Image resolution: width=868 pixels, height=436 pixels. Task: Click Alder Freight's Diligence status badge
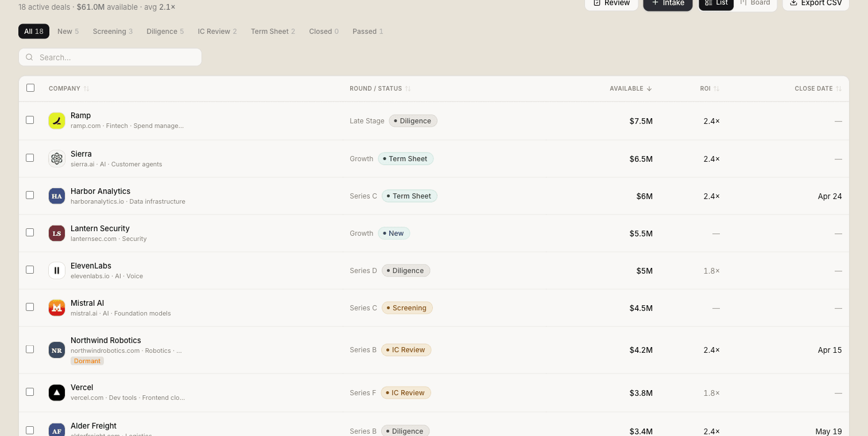[405, 431]
